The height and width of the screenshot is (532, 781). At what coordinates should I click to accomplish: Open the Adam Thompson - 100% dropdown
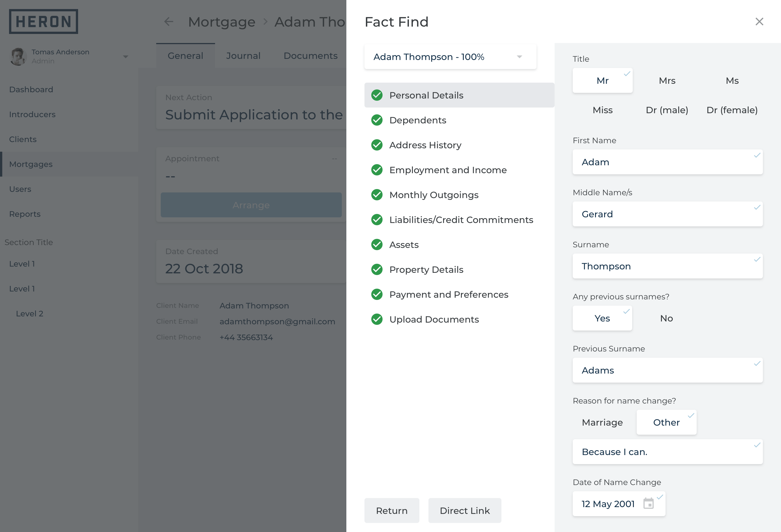[450, 57]
